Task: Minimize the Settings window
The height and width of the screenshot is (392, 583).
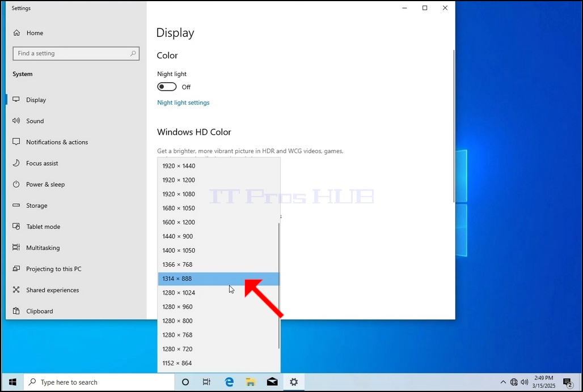Action: point(404,8)
